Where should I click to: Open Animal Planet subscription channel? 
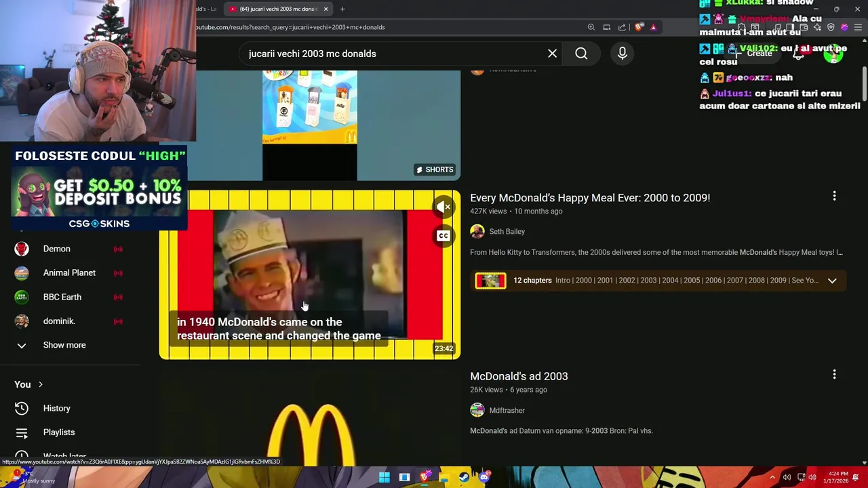pyautogui.click(x=71, y=272)
